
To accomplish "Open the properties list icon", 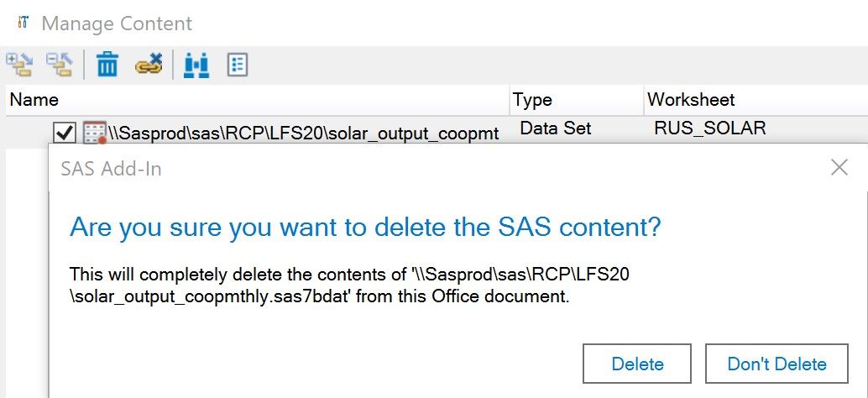I will click(238, 65).
